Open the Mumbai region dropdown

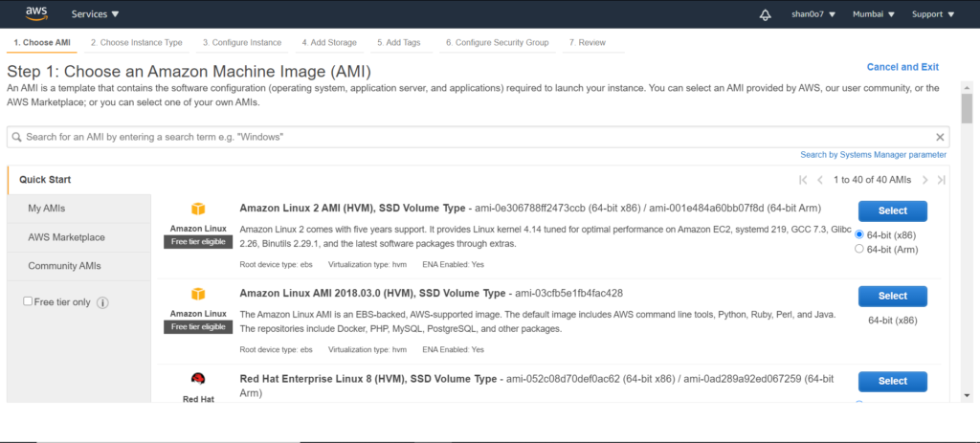coord(874,14)
